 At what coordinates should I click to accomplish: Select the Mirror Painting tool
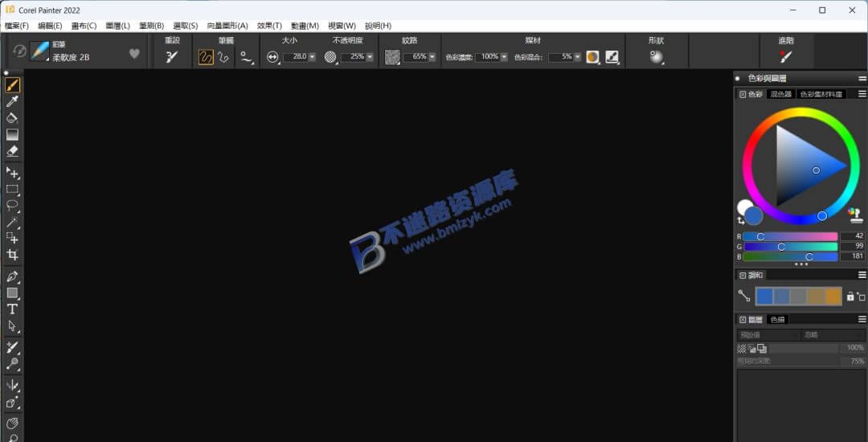12,386
